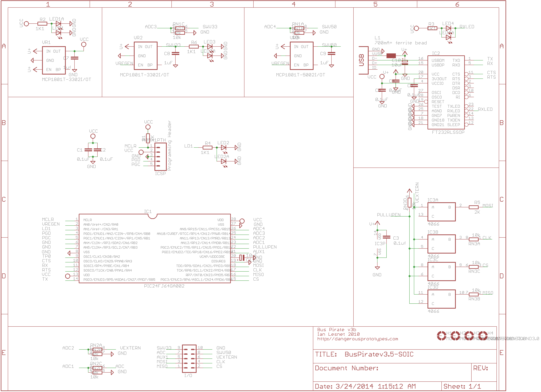Click the PIC24FJ64GA002 part name
Screen dimensions: 541x392
click(x=164, y=286)
